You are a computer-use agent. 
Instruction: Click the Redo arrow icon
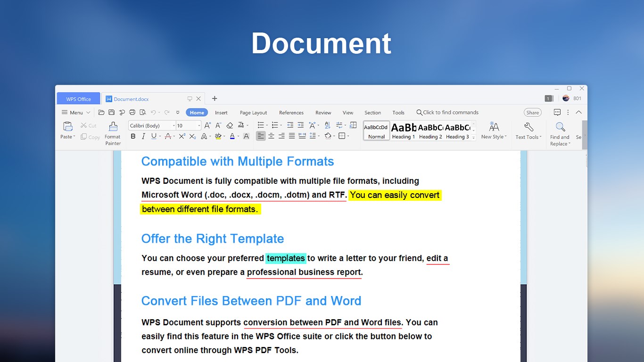(166, 112)
